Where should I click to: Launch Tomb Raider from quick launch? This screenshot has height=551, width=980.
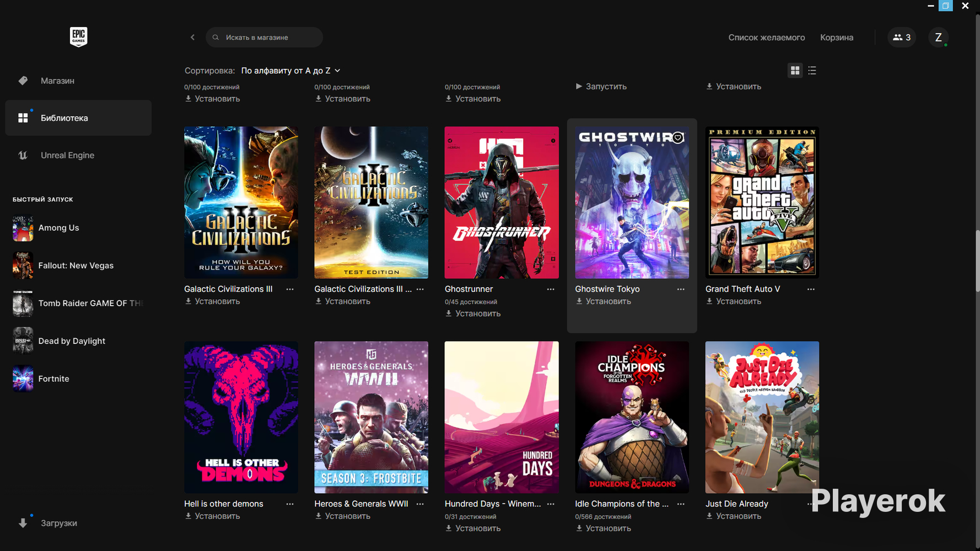[x=78, y=304]
